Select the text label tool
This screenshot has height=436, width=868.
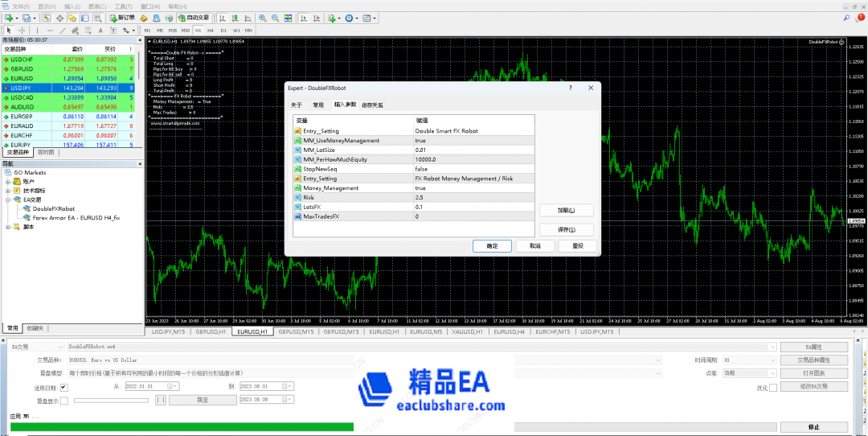pyautogui.click(x=113, y=30)
